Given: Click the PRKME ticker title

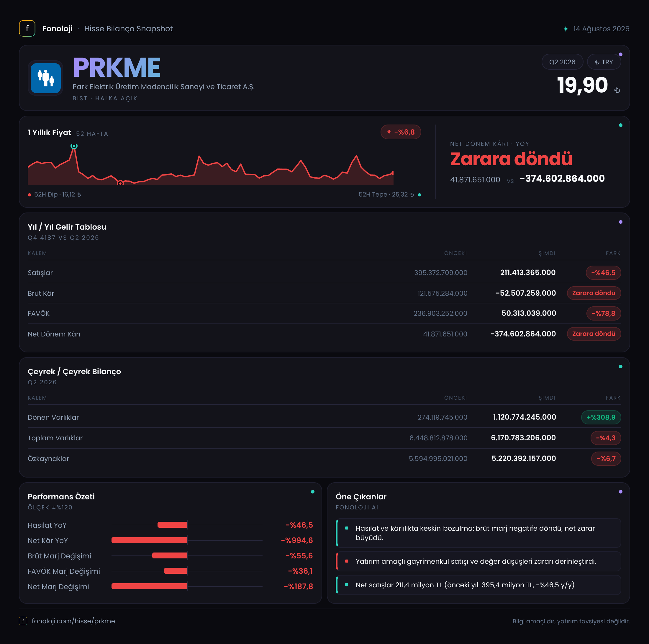Looking at the screenshot, I should click(x=117, y=67).
